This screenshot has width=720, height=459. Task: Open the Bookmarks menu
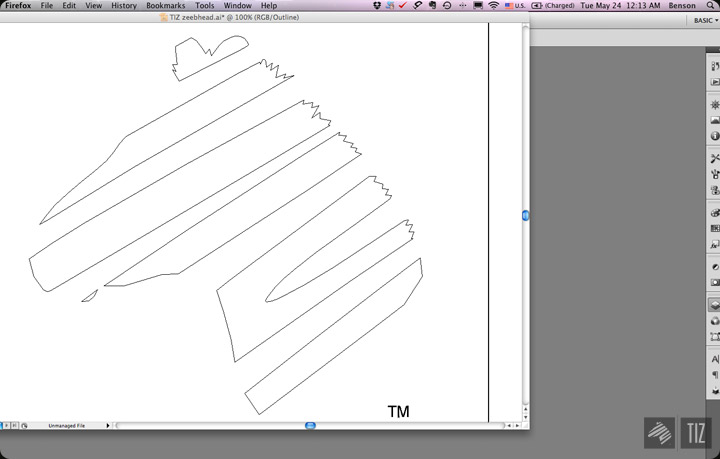point(166,6)
